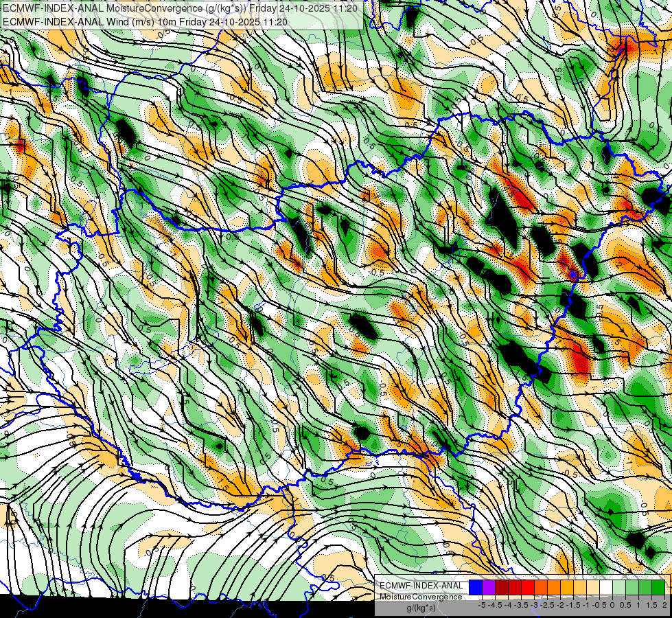Click the MoistureConvergence label in the legend
This screenshot has width=672, height=618.
point(421,597)
